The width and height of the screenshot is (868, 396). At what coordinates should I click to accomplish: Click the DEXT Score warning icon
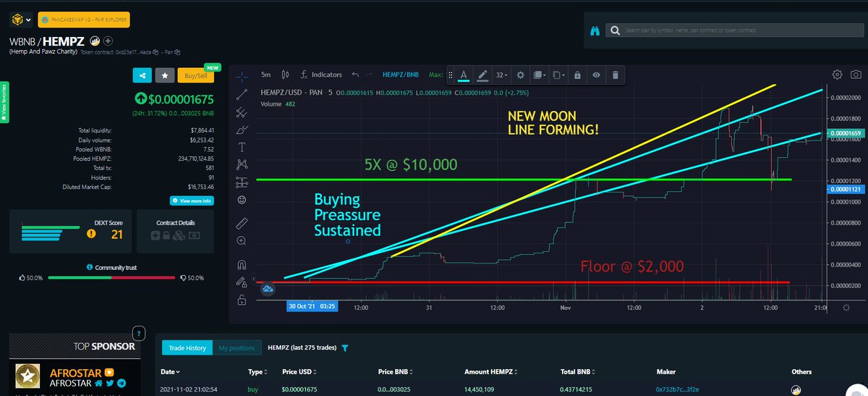(91, 234)
